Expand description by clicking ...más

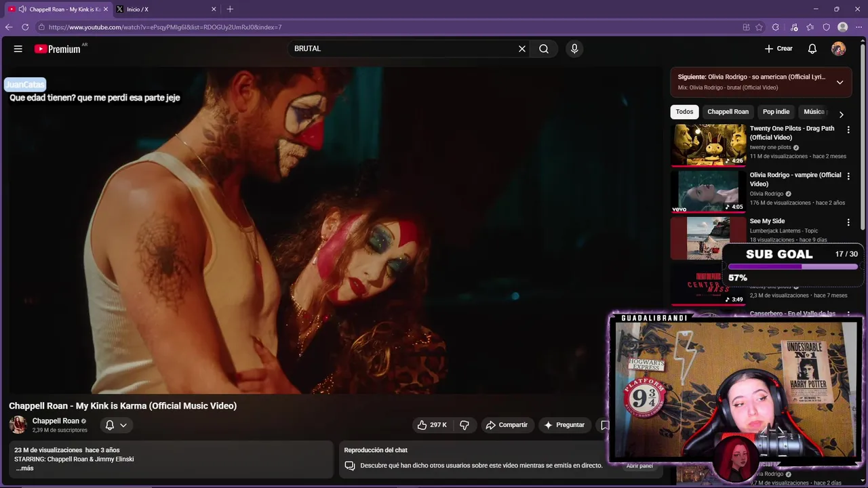pos(24,468)
